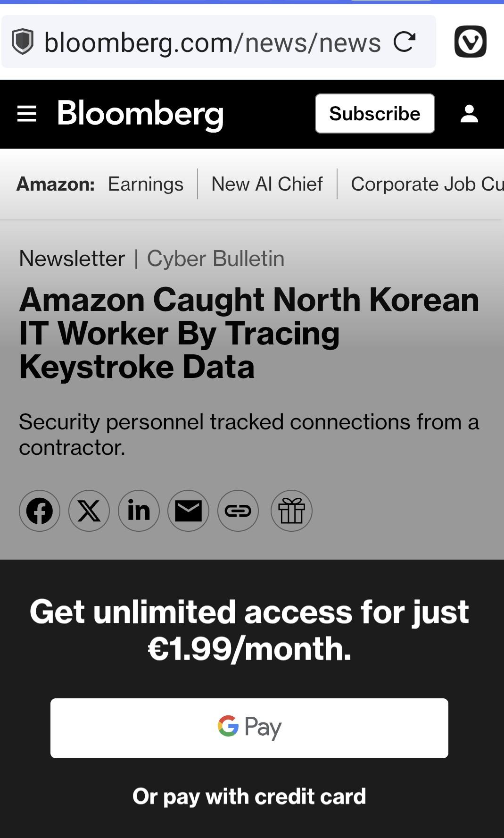Viewport: 504px width, 838px height.
Task: Pay with Google Pay button
Action: 249,728
